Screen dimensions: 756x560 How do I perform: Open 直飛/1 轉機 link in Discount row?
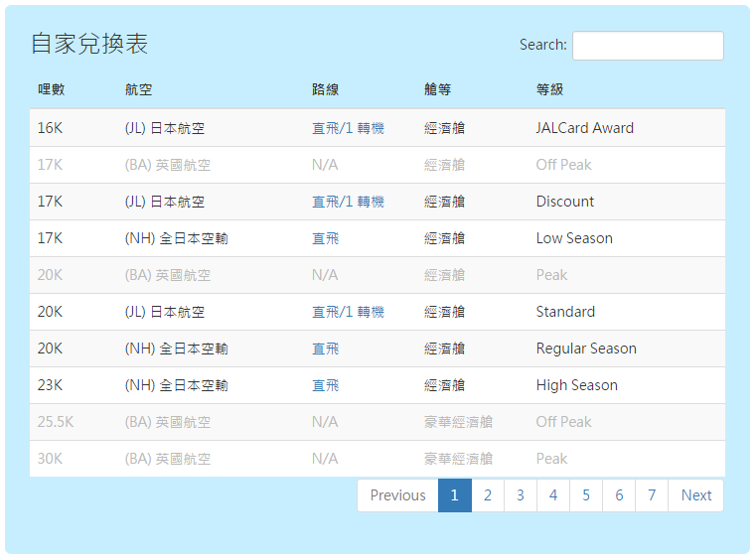click(x=348, y=202)
